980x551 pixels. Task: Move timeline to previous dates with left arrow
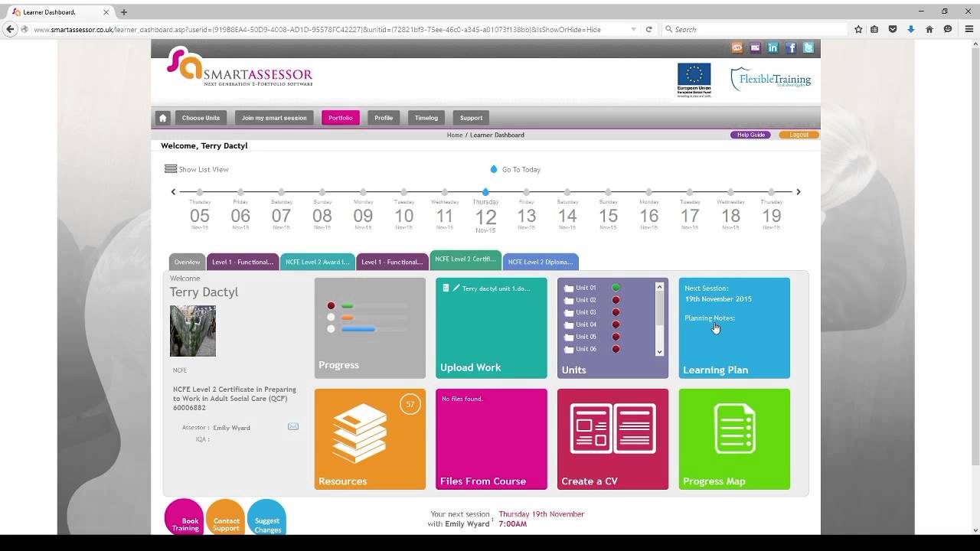173,192
